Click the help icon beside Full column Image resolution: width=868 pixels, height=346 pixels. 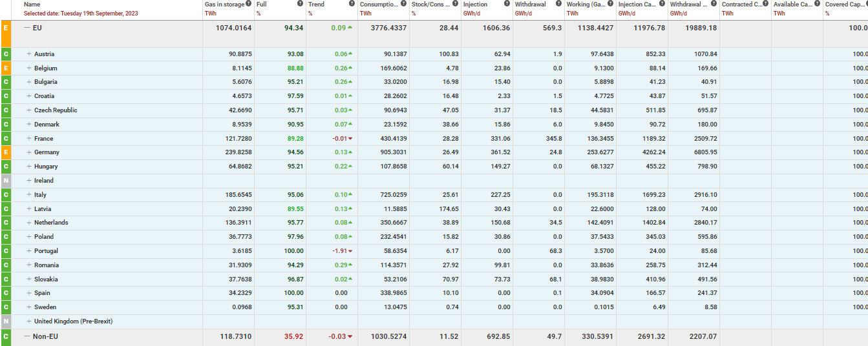click(300, 4)
